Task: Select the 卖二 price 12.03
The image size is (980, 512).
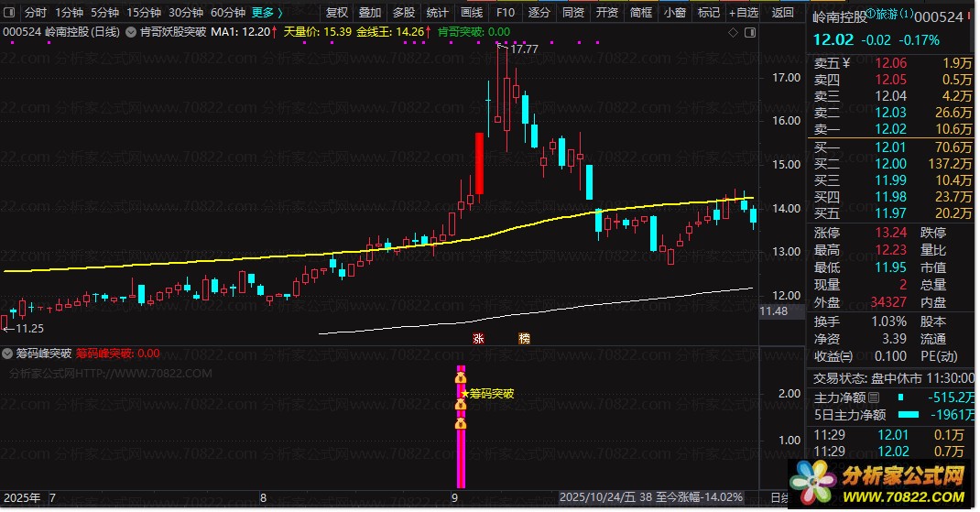Action: click(890, 113)
